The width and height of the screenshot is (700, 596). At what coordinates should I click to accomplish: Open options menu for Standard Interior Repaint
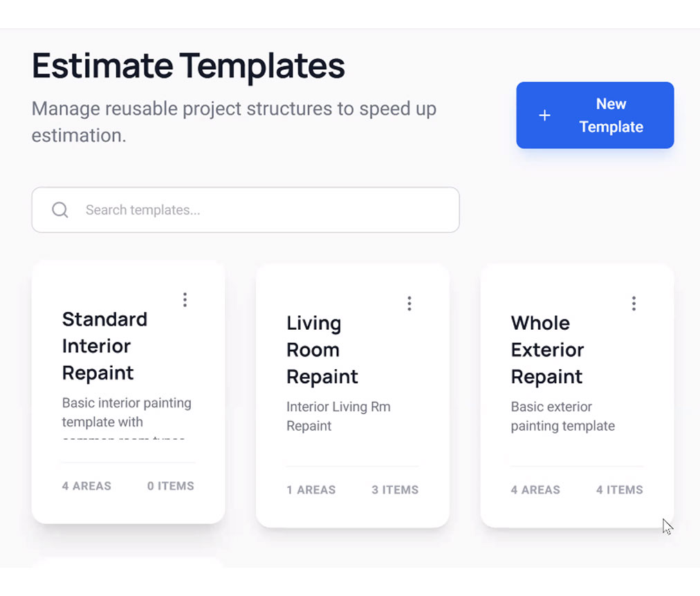click(185, 300)
